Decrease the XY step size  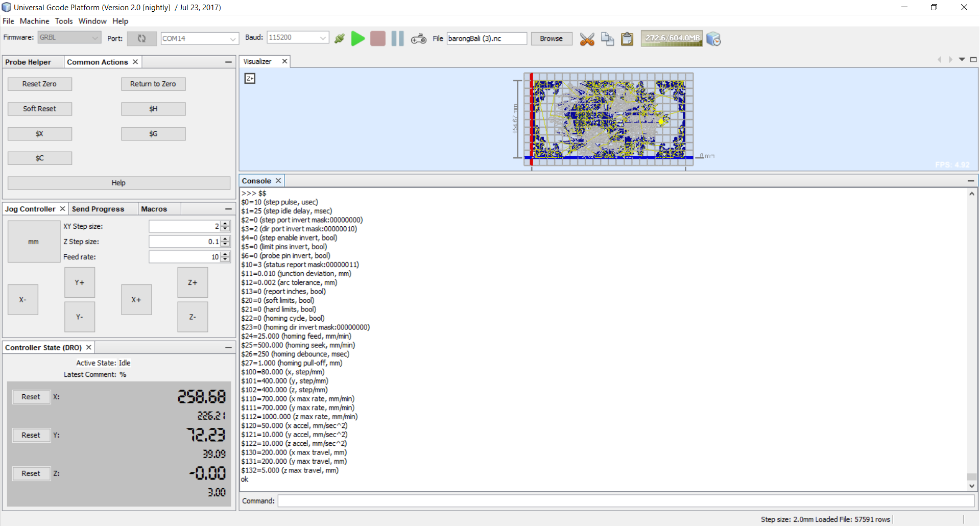[225, 229]
